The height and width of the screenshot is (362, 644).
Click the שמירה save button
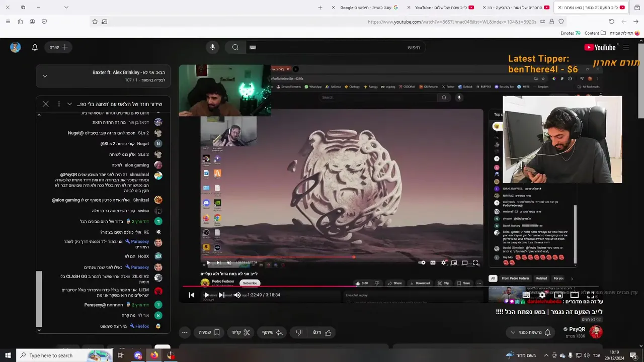pos(209,332)
